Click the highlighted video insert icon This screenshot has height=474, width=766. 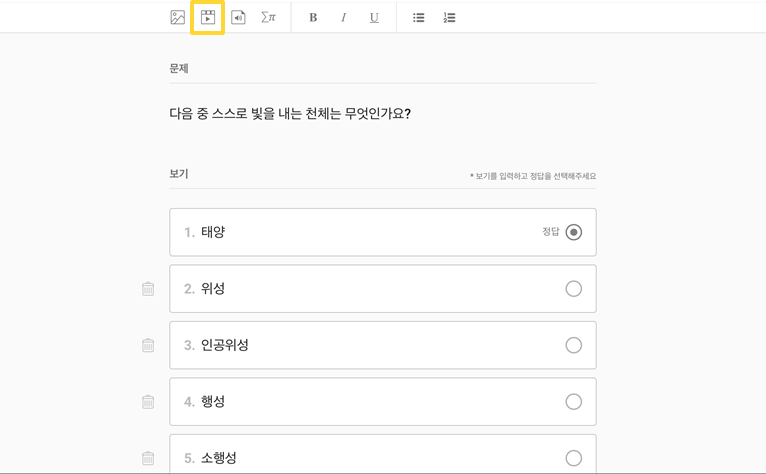click(208, 17)
